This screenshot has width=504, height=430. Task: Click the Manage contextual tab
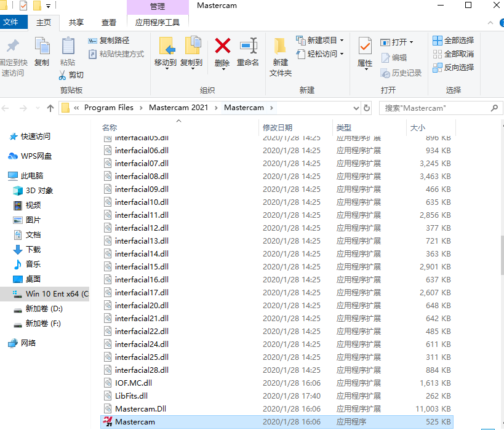[158, 6]
